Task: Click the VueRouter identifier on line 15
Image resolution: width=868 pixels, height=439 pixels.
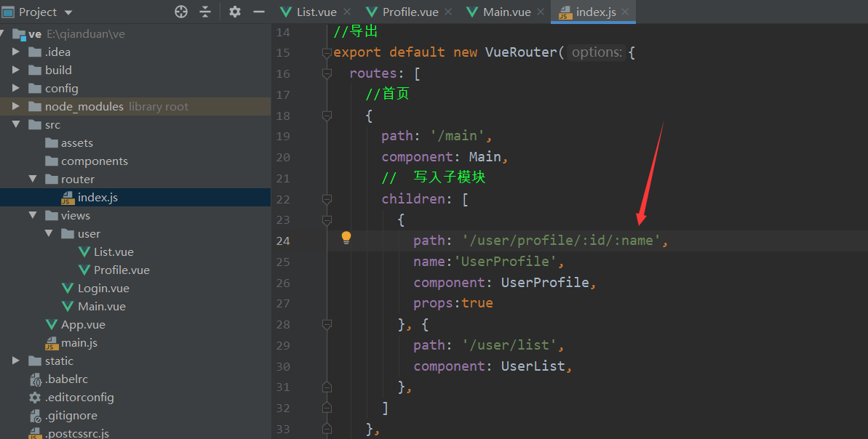Action: click(x=520, y=52)
